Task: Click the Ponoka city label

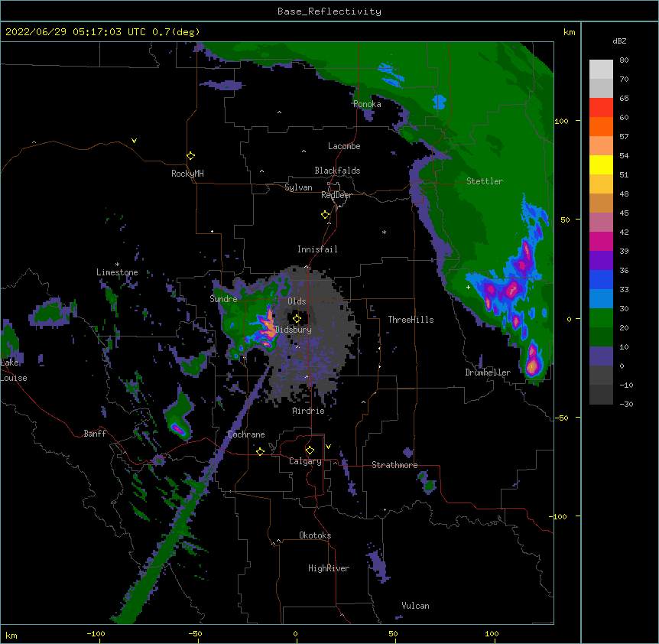Action: (x=367, y=104)
